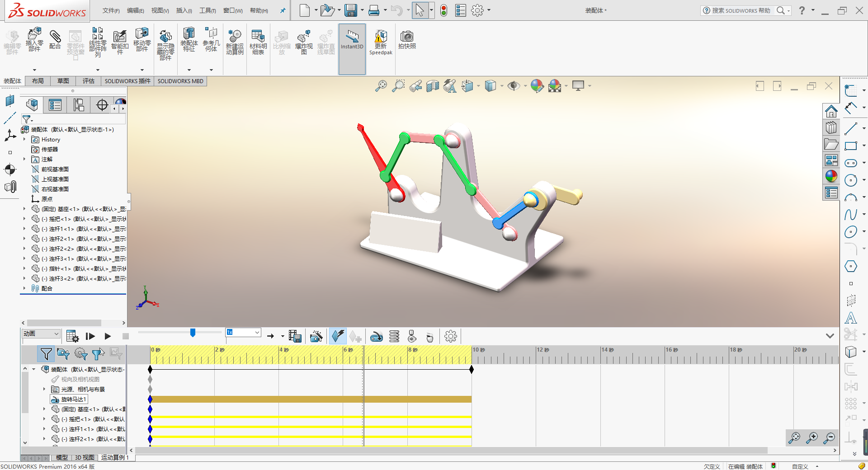Toggle the Autokey button in motion toolbar
This screenshot has width=868, height=470.
tap(338, 336)
